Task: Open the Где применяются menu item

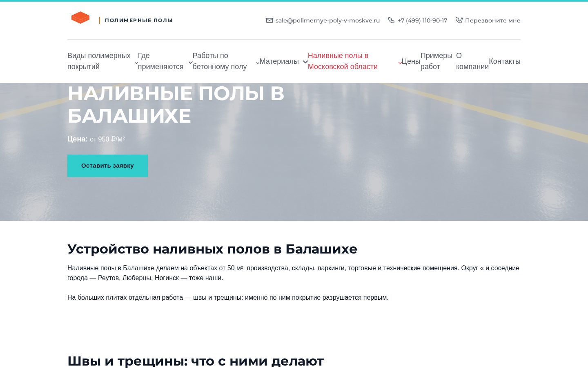Action: click(160, 61)
